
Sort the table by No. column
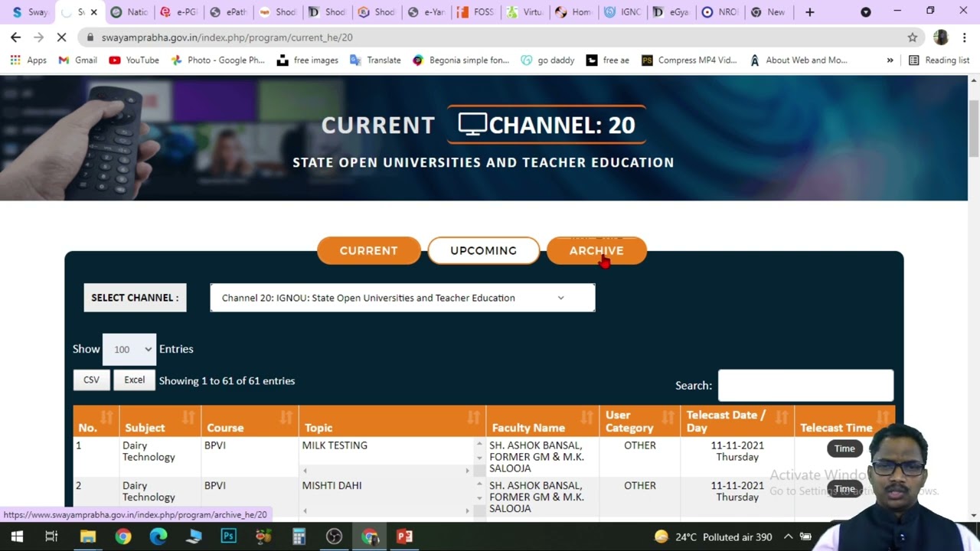(x=96, y=422)
